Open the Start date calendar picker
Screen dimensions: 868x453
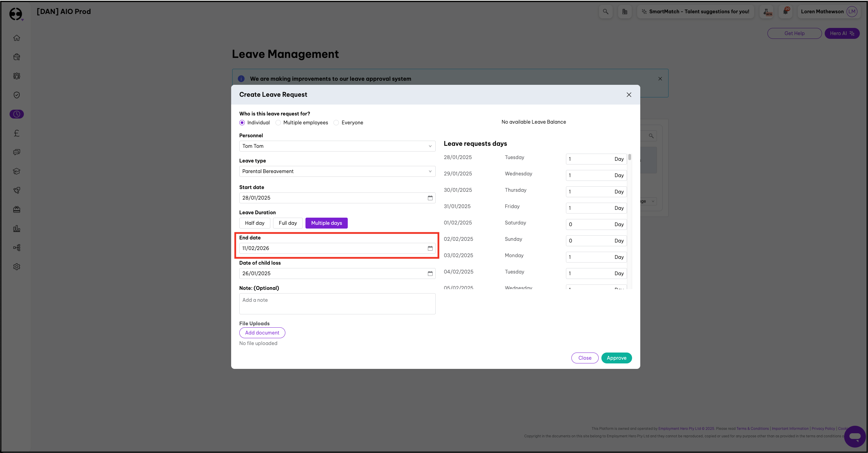coord(430,198)
